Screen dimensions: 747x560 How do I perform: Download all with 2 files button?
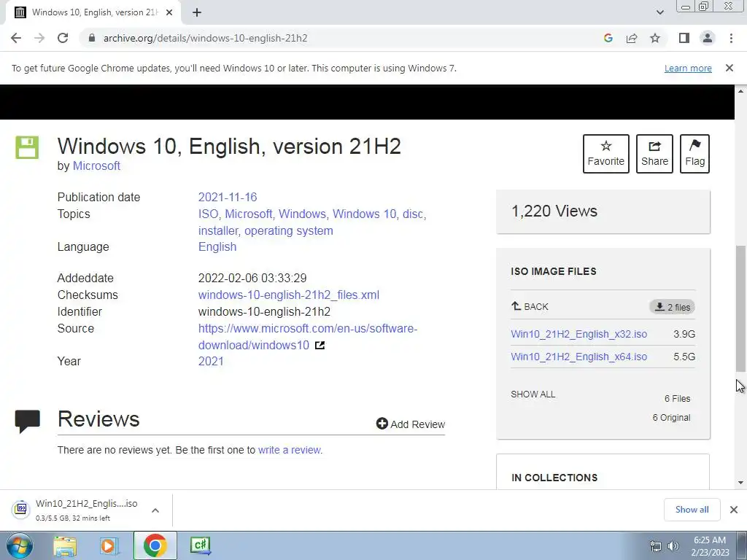(x=672, y=307)
